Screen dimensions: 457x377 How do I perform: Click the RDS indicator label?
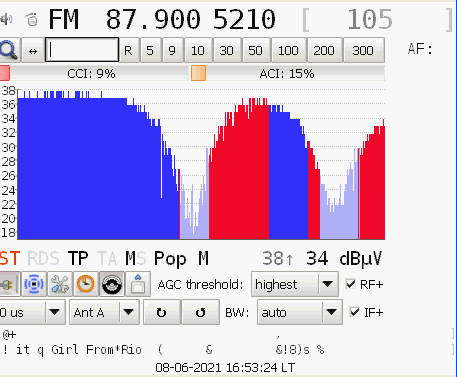click(x=43, y=259)
